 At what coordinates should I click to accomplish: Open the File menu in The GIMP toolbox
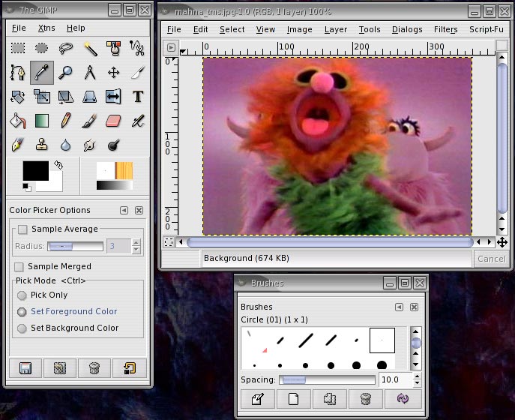19,28
